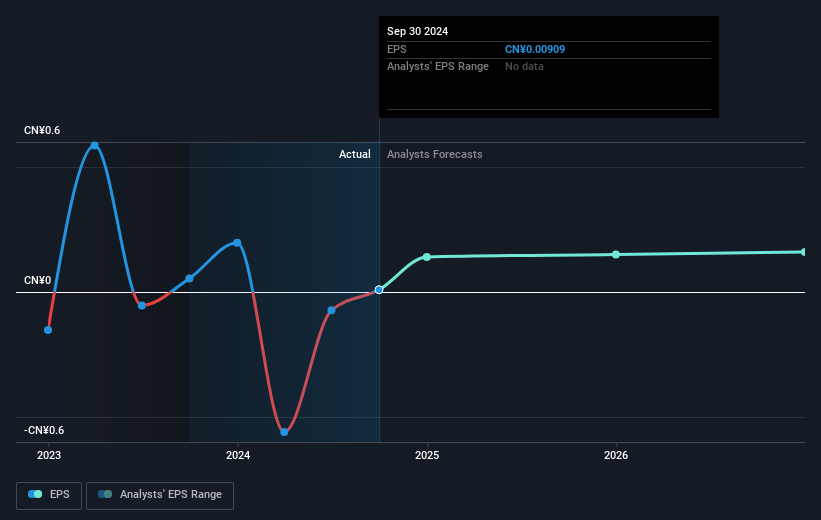
Task: Toggle the Analysts' EPS Range legend series
Action: 160,495
